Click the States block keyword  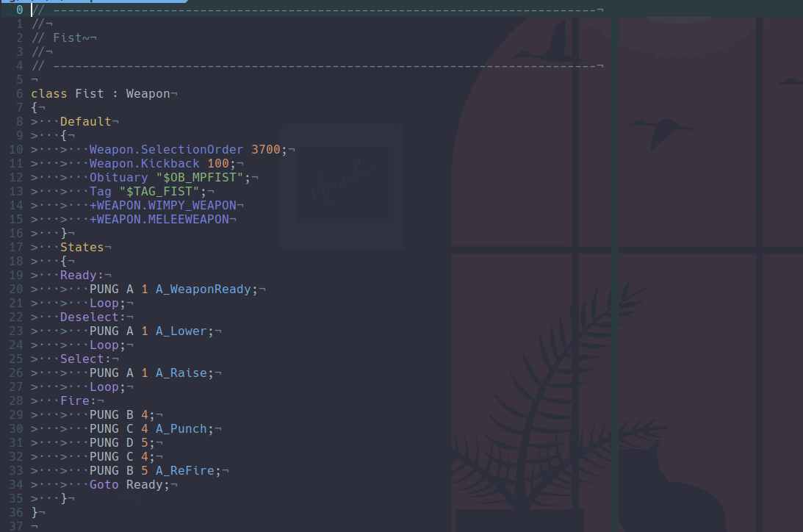click(x=82, y=247)
